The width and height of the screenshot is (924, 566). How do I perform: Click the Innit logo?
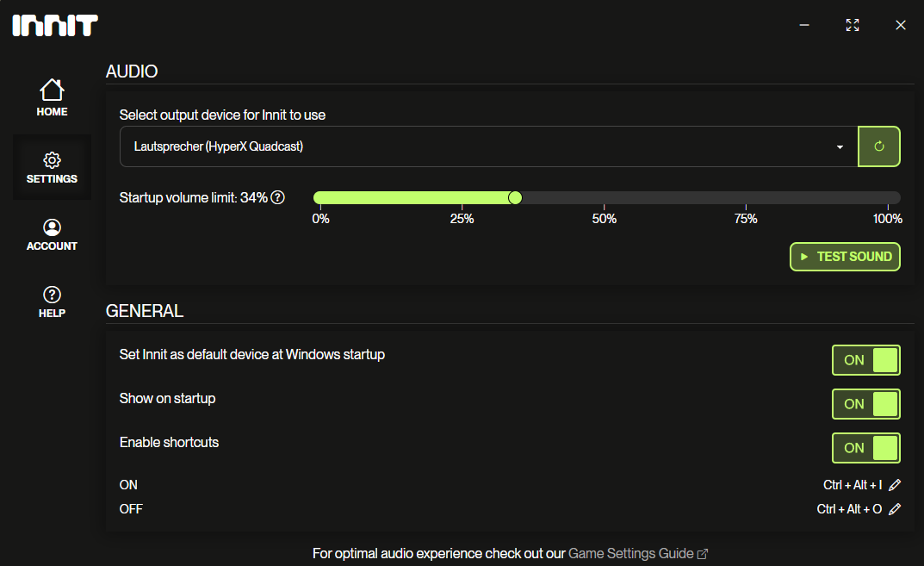55,25
